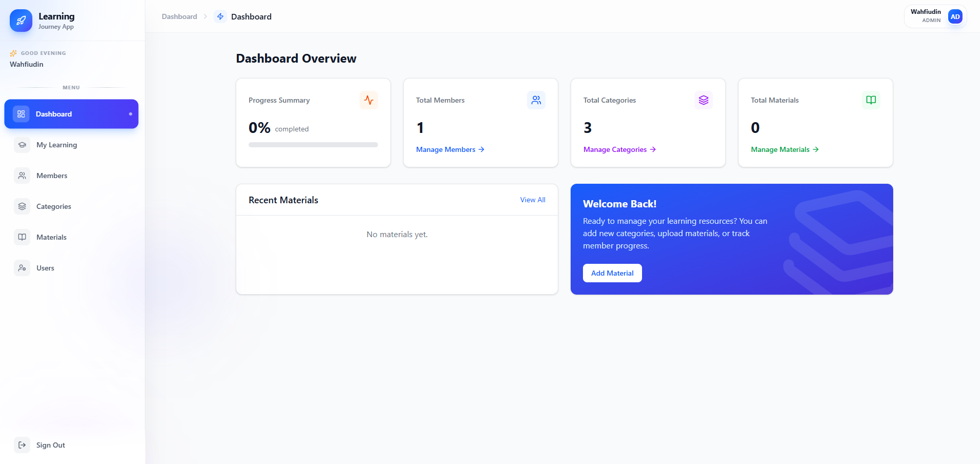
Task: Click the Sign Out arrow icon
Action: point(22,445)
